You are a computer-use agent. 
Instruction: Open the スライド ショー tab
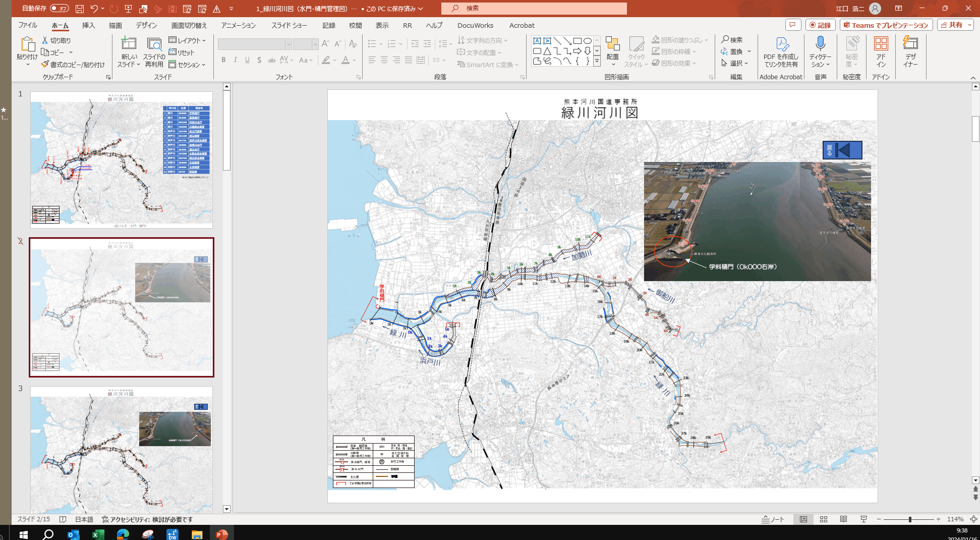pyautogui.click(x=289, y=25)
